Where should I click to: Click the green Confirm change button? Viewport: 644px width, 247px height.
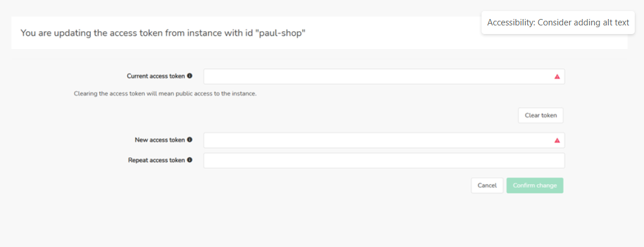coord(535,185)
